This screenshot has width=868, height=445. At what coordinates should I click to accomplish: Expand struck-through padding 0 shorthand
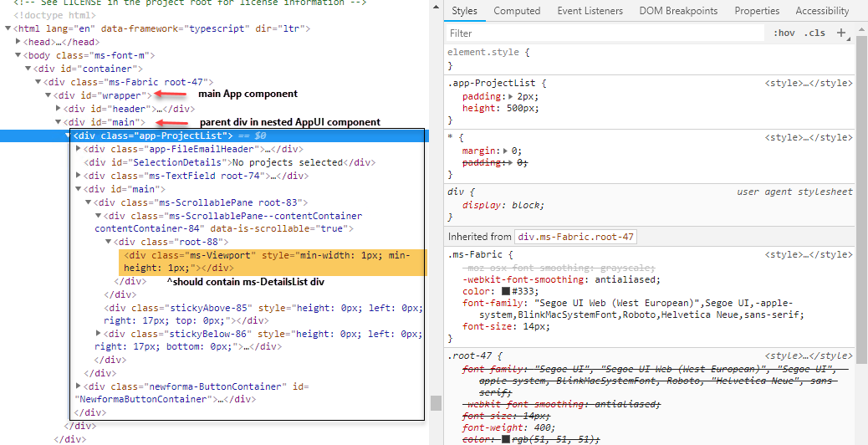tap(512, 163)
